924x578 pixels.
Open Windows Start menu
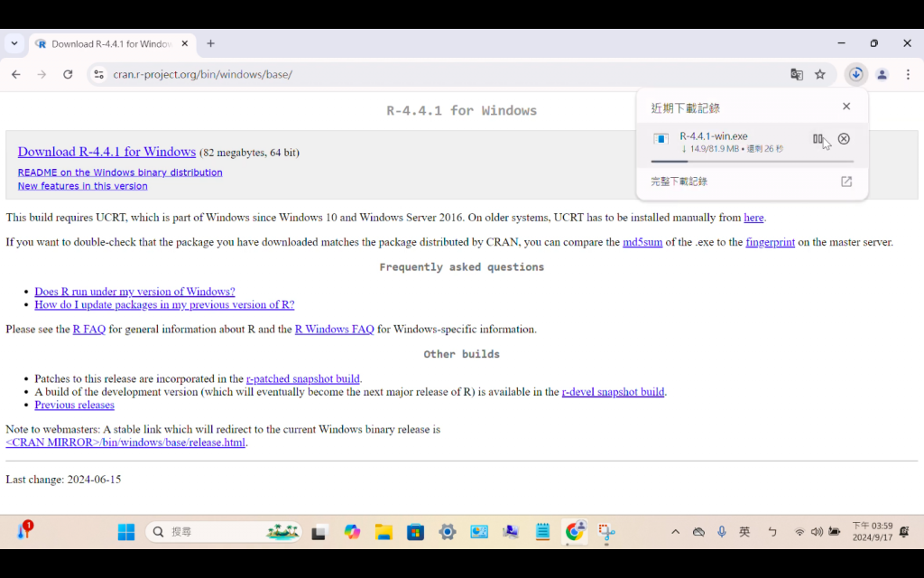(x=126, y=532)
